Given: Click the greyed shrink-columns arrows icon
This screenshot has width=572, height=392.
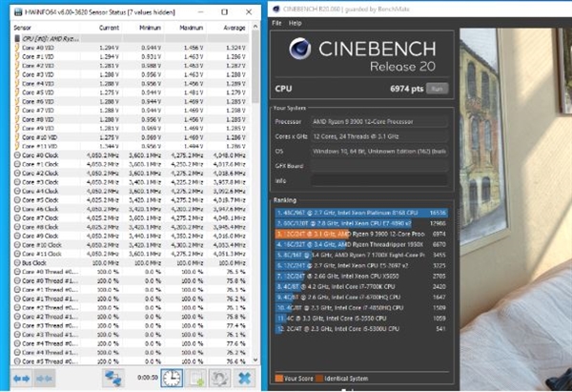Looking at the screenshot, I should [44, 378].
